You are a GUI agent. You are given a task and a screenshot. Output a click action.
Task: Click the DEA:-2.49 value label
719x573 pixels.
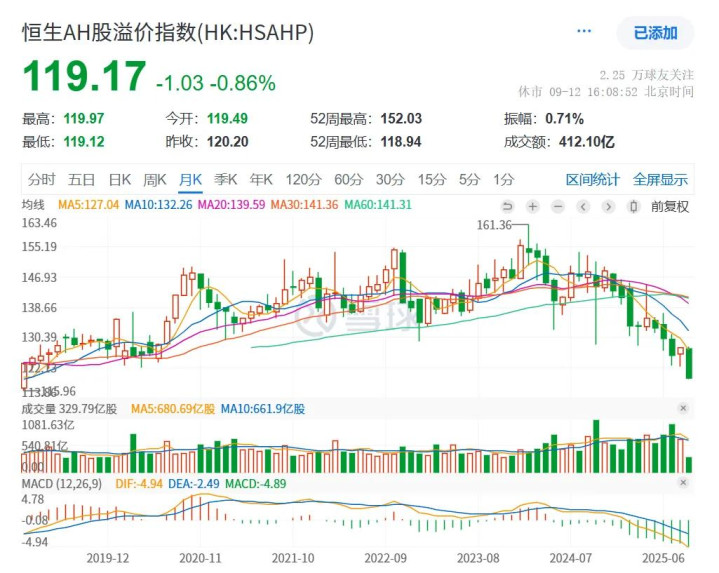[194, 484]
